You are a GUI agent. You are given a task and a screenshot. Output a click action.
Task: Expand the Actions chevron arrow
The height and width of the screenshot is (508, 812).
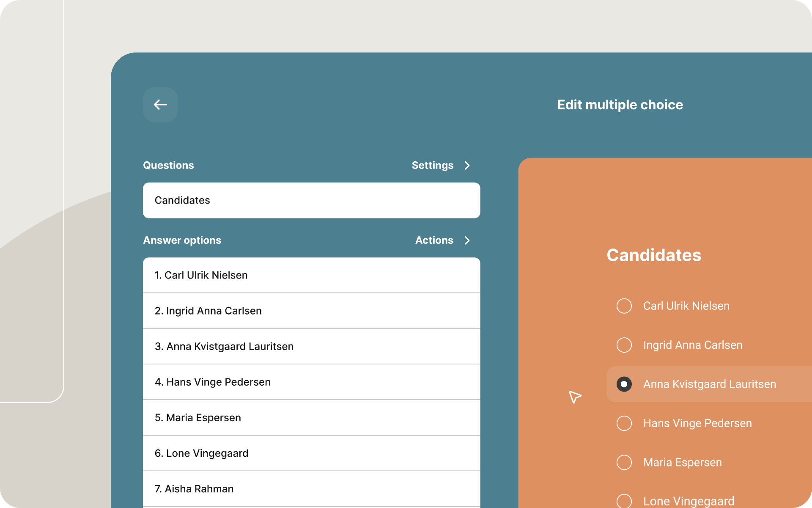coord(467,240)
